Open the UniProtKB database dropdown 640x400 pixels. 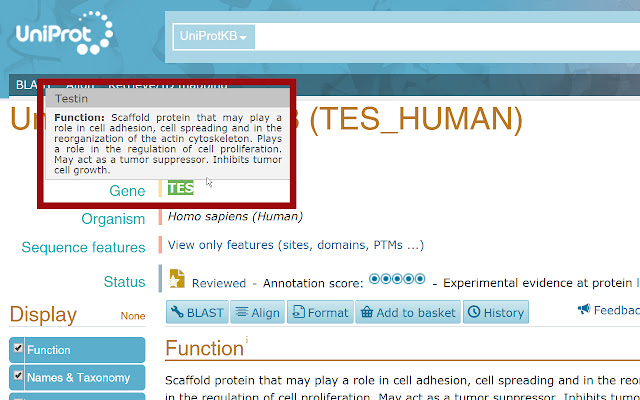click(x=214, y=37)
